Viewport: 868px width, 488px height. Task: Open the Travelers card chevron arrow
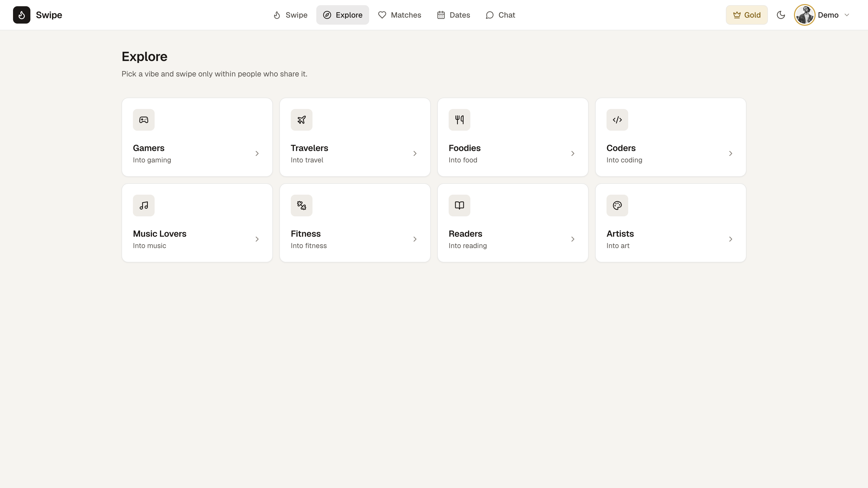coord(415,153)
